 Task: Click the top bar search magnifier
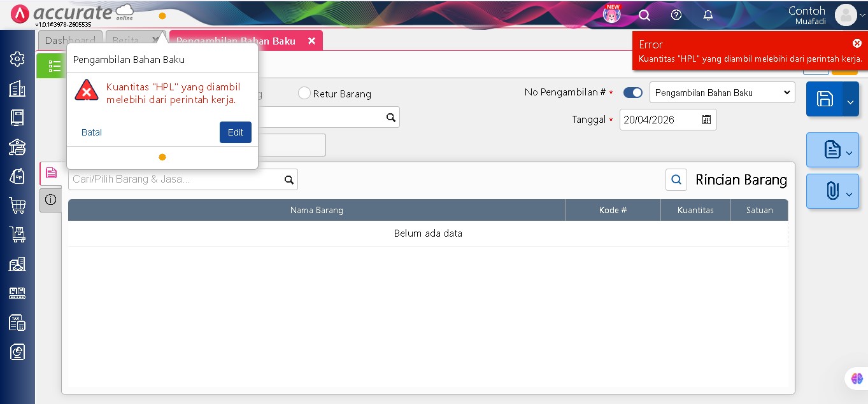(x=644, y=15)
